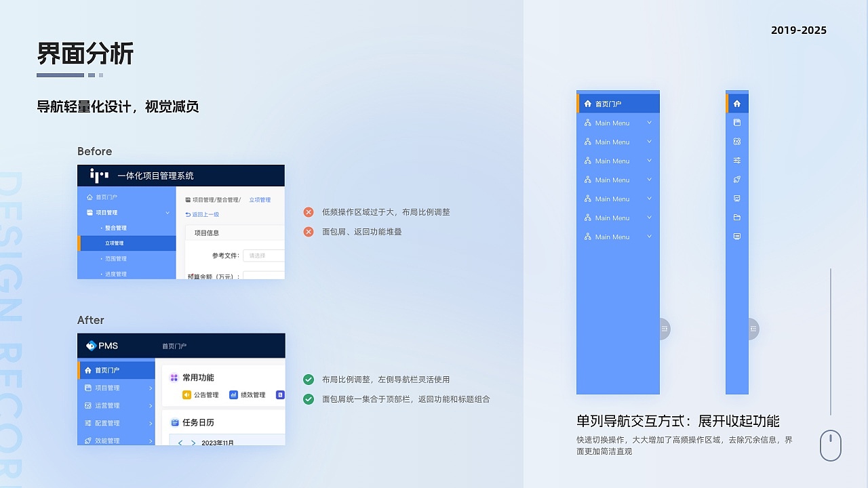Expand the collapsed single-column navigation panel
The image size is (868, 488).
pos(753,329)
